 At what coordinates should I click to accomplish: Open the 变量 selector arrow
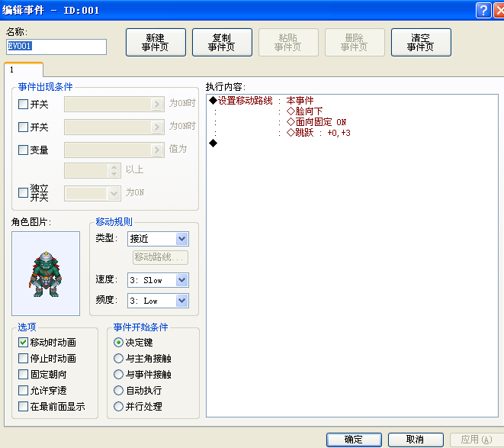pos(157,150)
